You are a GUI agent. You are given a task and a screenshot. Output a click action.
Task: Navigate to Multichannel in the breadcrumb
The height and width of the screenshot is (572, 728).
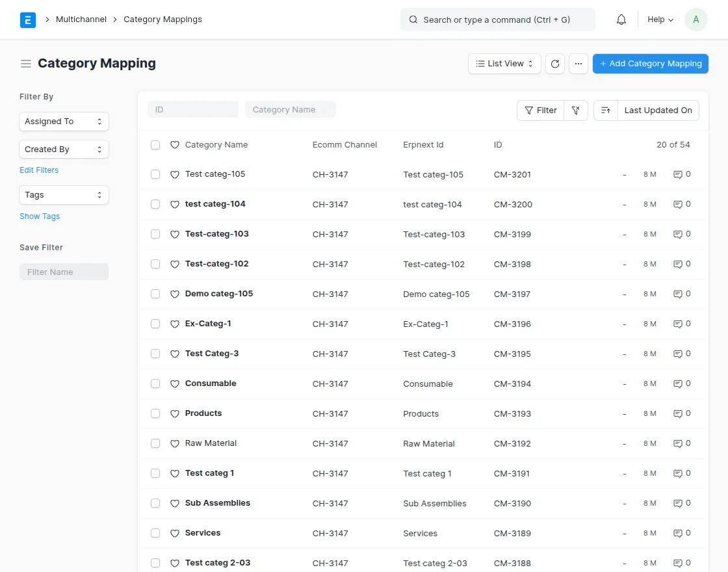81,19
